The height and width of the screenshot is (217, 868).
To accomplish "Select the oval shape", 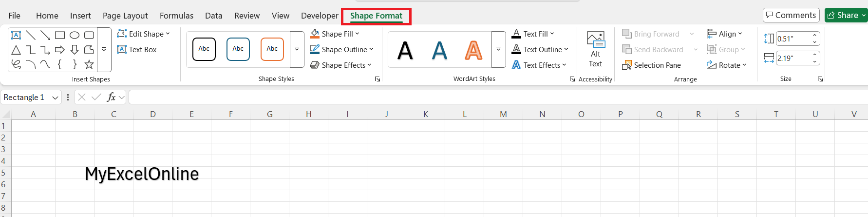I will pyautogui.click(x=75, y=35).
